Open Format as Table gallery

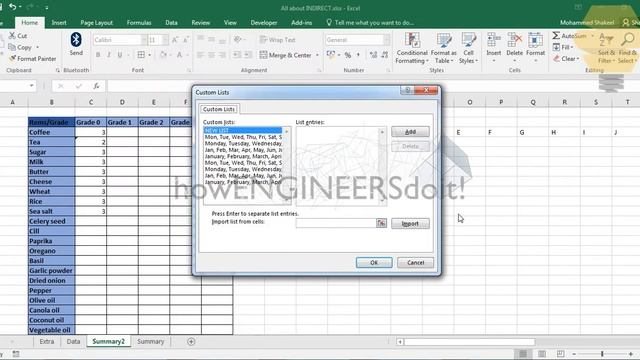[444, 48]
